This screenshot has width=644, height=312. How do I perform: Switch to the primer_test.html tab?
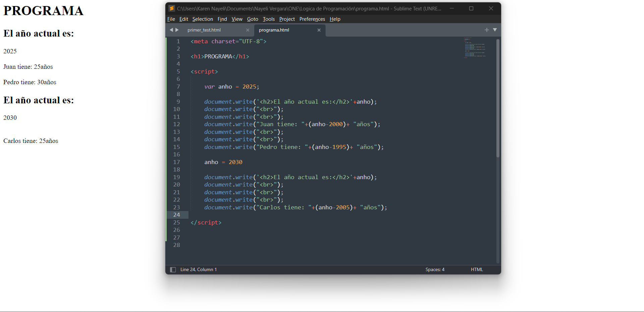point(204,30)
